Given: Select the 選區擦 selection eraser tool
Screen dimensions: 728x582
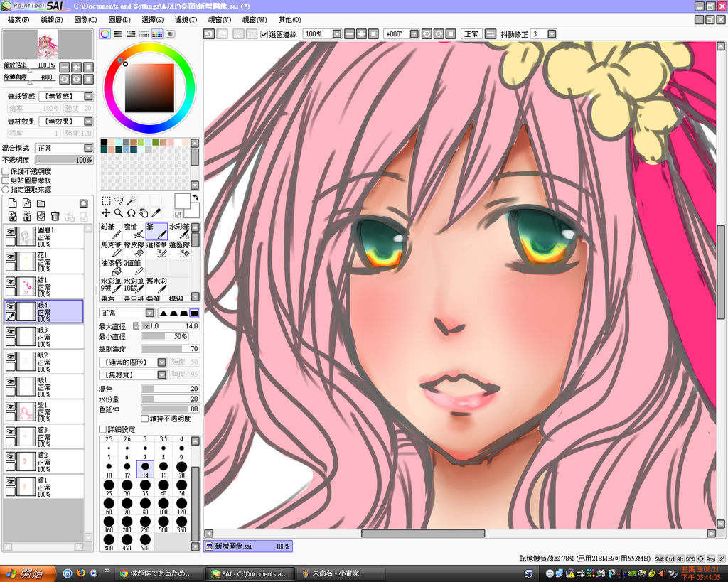Looking at the screenshot, I should pyautogui.click(x=178, y=249).
